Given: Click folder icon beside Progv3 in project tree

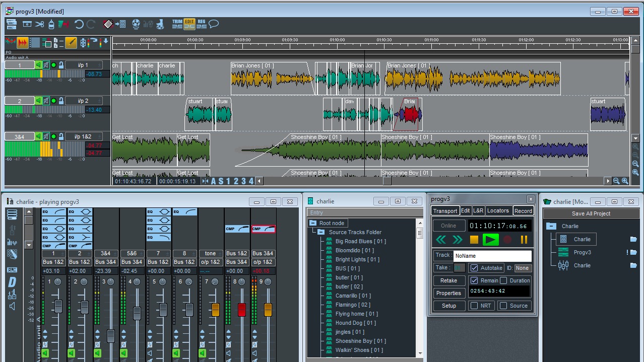Looking at the screenshot, I should point(633,252).
